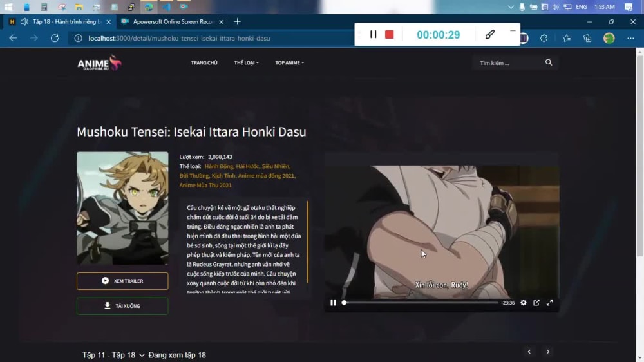Click the XEM TRAILER button
The width and height of the screenshot is (644, 362).
(x=122, y=281)
